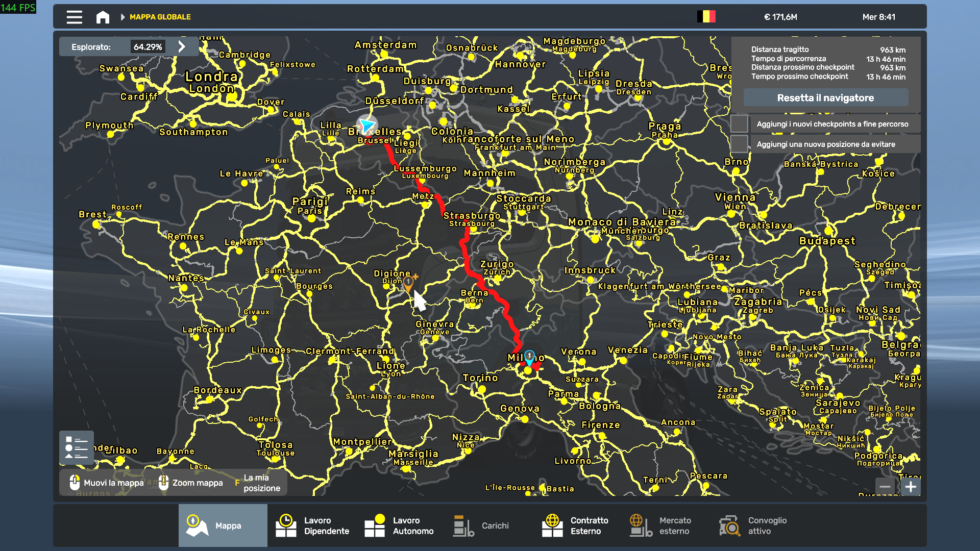The image size is (980, 551).
Task: Open the hamburger main menu
Action: pos(75,17)
